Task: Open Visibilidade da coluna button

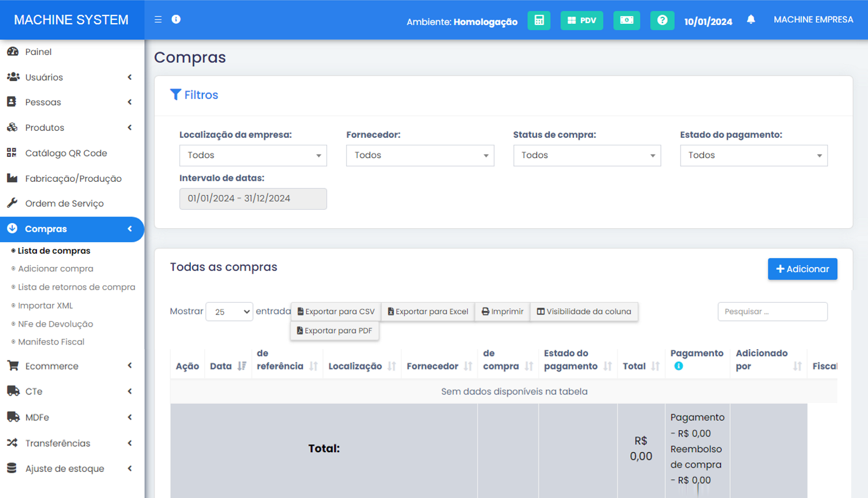Action: 584,312
